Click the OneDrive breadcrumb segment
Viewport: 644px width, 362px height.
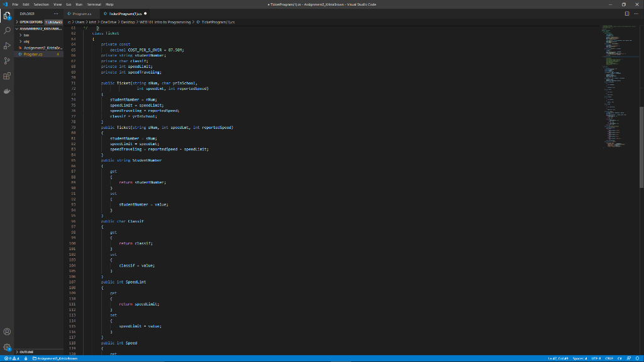pyautogui.click(x=108, y=22)
